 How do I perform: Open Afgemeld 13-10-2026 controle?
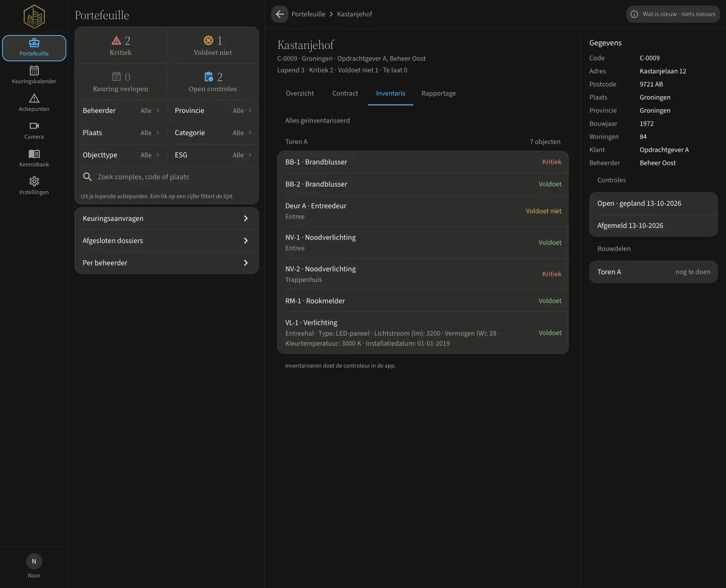click(653, 225)
